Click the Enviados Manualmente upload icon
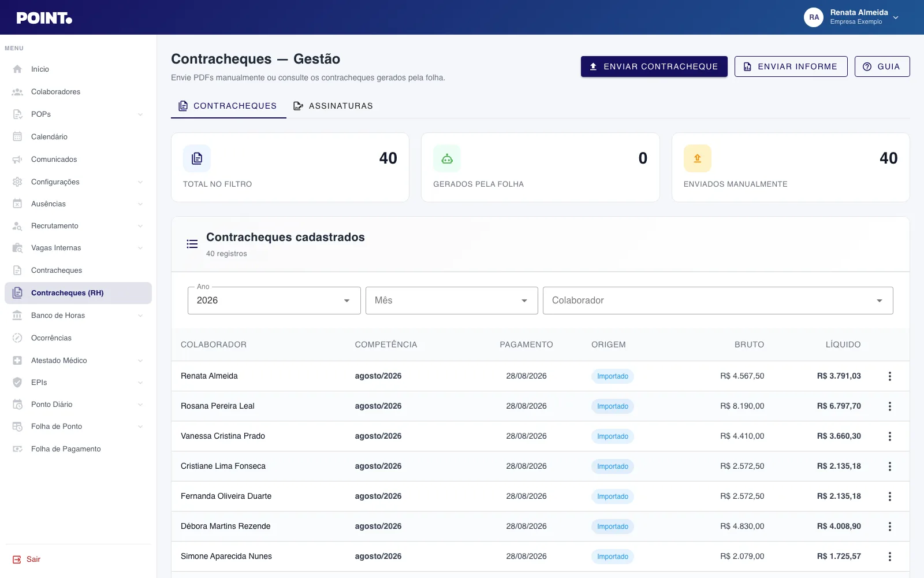The width and height of the screenshot is (924, 578). tap(698, 158)
